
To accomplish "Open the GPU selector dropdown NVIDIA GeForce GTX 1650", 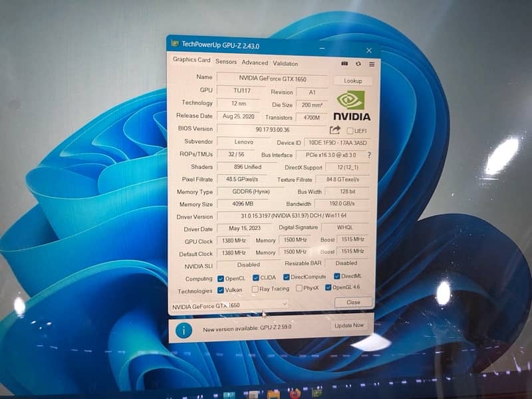I will pyautogui.click(x=229, y=306).
